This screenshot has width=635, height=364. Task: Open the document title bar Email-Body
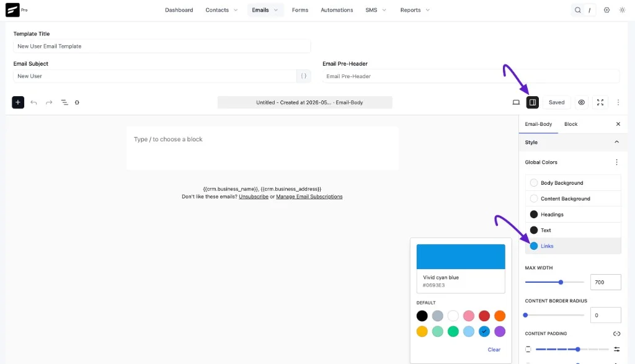point(305,102)
